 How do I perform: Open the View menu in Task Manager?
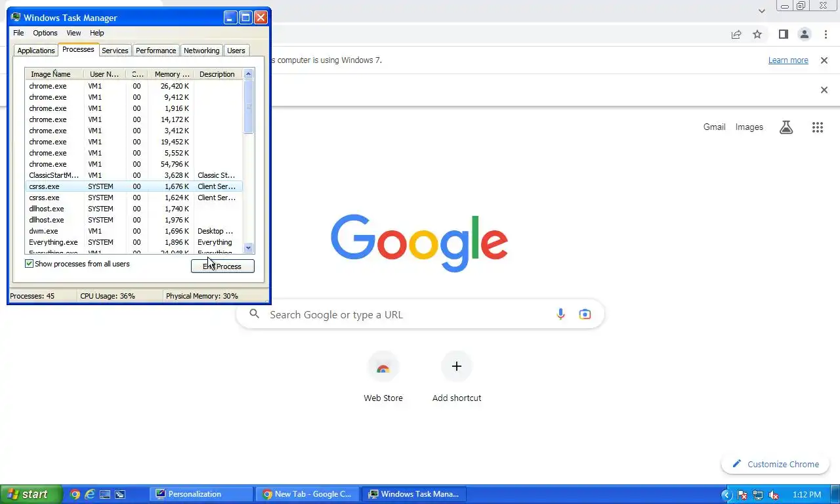coord(73,33)
